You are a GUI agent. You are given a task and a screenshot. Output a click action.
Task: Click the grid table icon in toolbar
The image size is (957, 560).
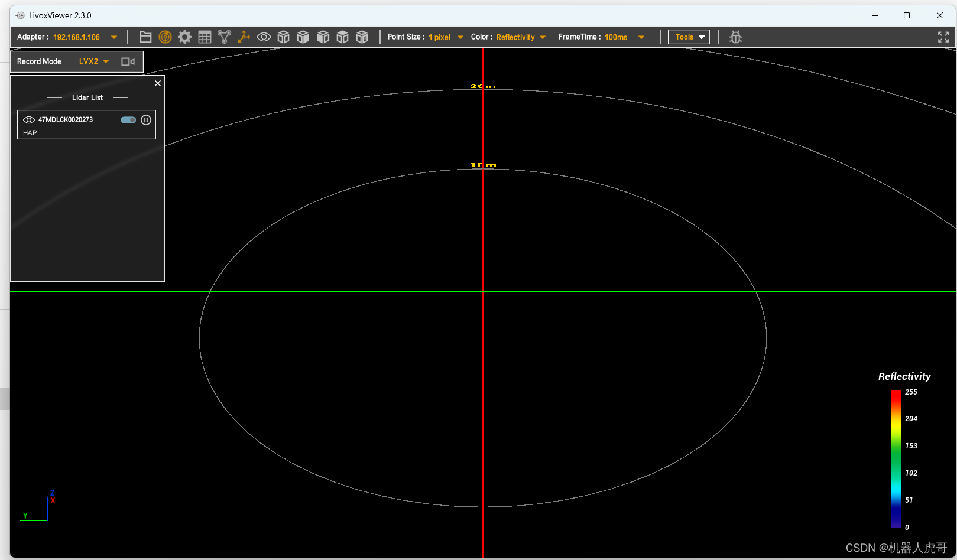tap(205, 37)
